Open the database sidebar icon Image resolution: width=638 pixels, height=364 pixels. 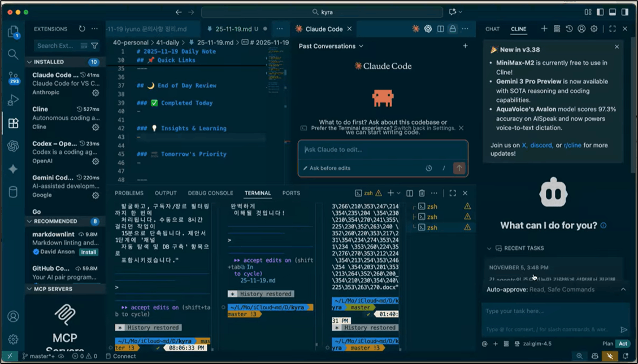click(13, 192)
